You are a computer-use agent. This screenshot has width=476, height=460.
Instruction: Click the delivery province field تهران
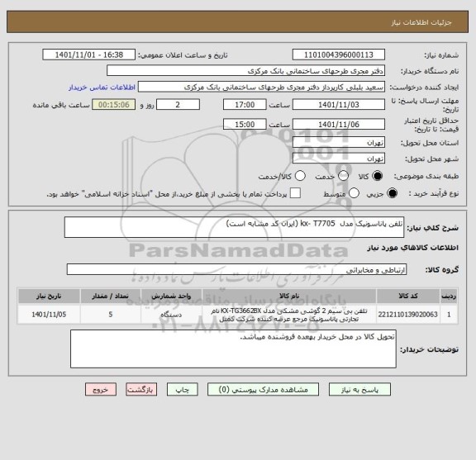339,142
